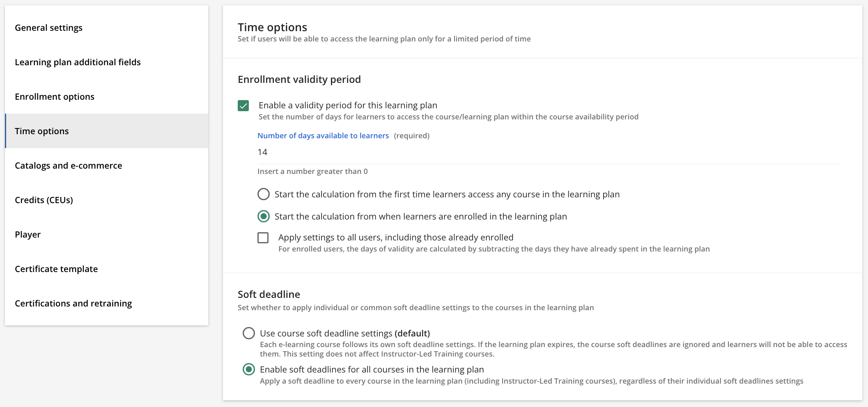This screenshot has height=407, width=868.
Task: Click the Enrollment validity period heading
Action: tap(299, 79)
